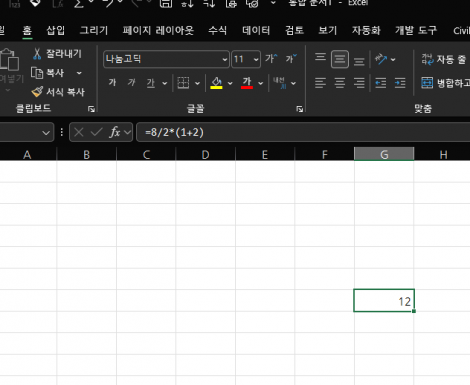Open the 수식 tab
This screenshot has height=385, width=470.
click(217, 30)
